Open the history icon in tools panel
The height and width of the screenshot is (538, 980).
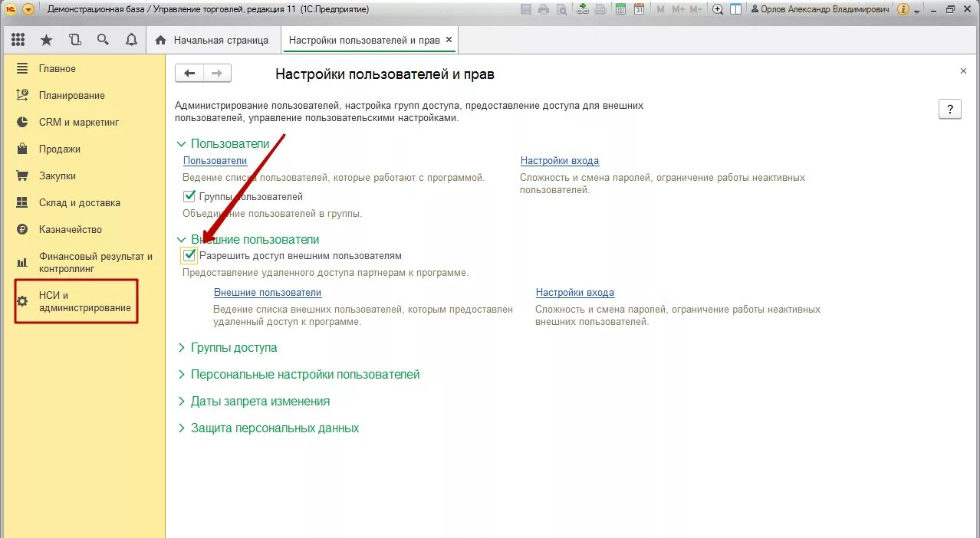(x=74, y=40)
